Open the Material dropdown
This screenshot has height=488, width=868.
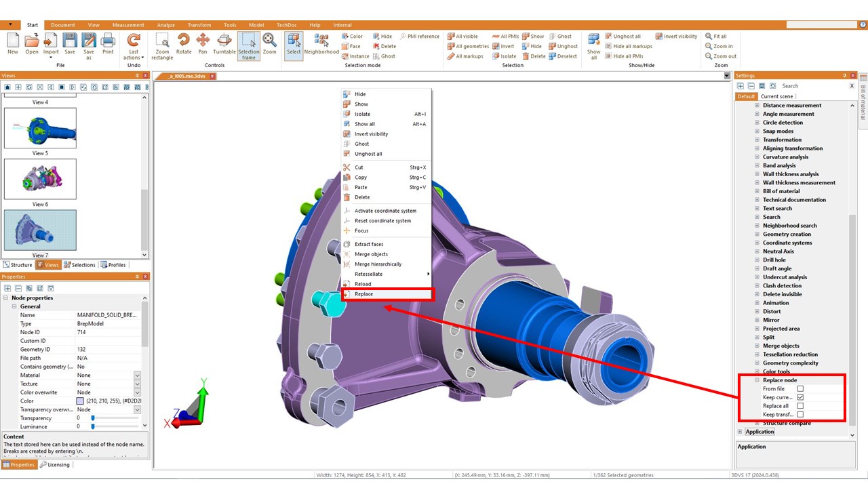137,375
